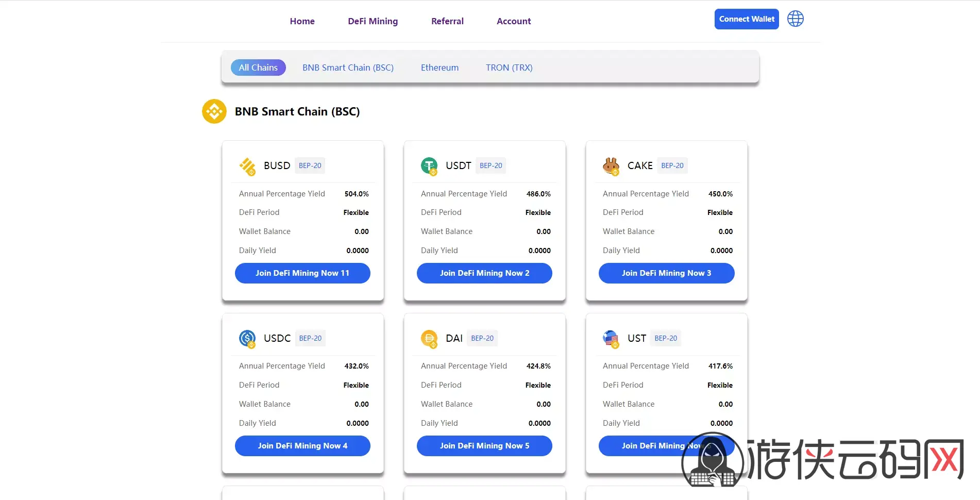Click the BEP-20 tag next to UST
This screenshot has height=500, width=980.
666,338
